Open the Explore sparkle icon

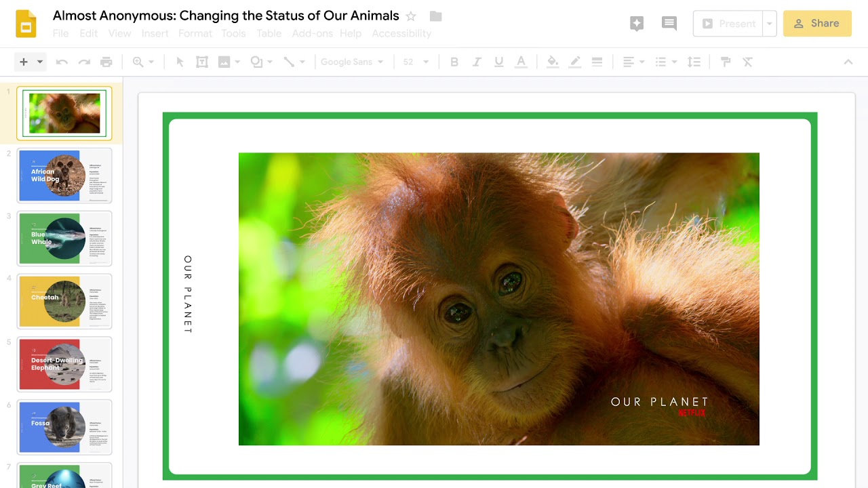(637, 24)
